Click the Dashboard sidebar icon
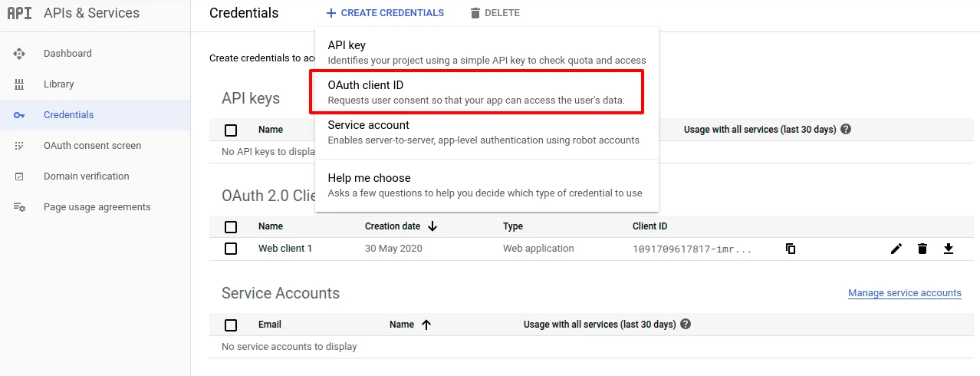 pyautogui.click(x=19, y=54)
